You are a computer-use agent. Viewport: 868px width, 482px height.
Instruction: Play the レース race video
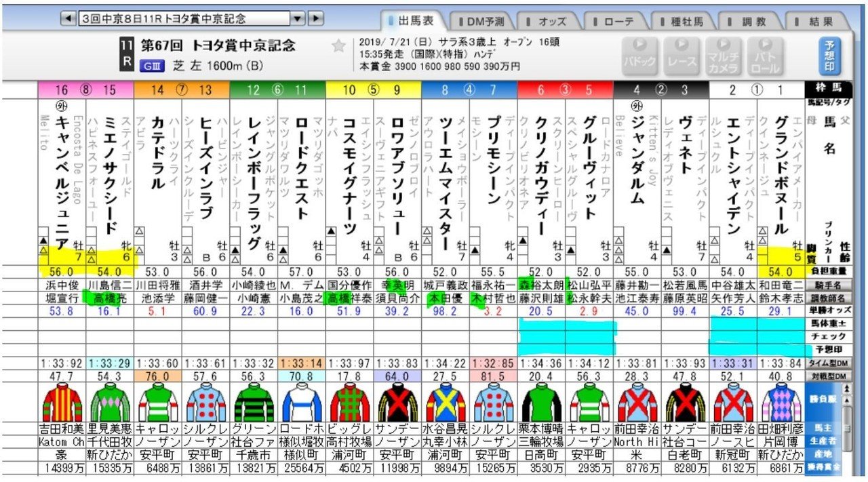(x=682, y=56)
